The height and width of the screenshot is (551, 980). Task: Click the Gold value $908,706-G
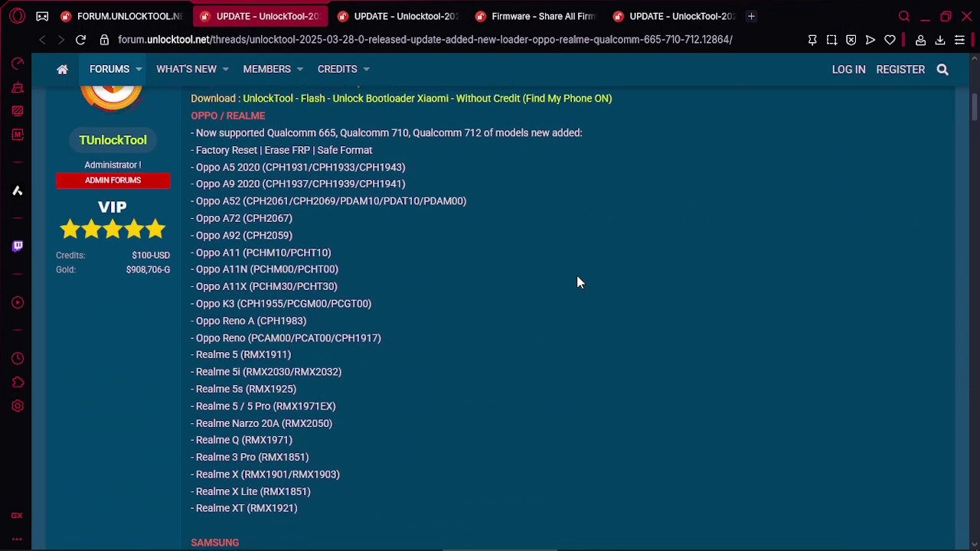coord(148,270)
